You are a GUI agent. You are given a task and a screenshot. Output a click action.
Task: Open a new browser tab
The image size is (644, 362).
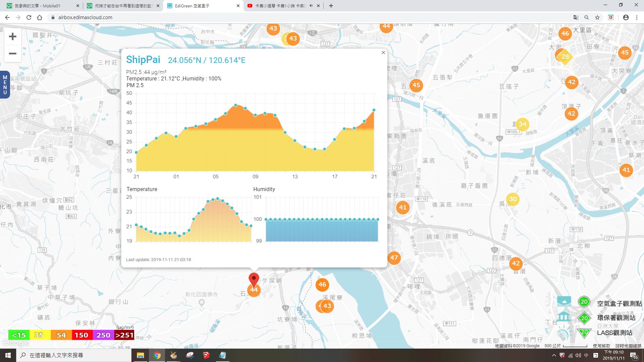pyautogui.click(x=331, y=6)
